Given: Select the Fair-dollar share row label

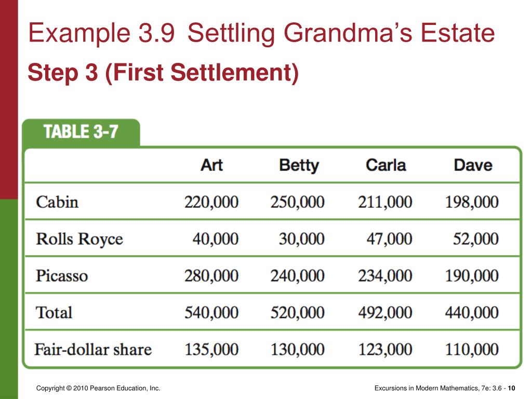Looking at the screenshot, I should (x=93, y=350).
